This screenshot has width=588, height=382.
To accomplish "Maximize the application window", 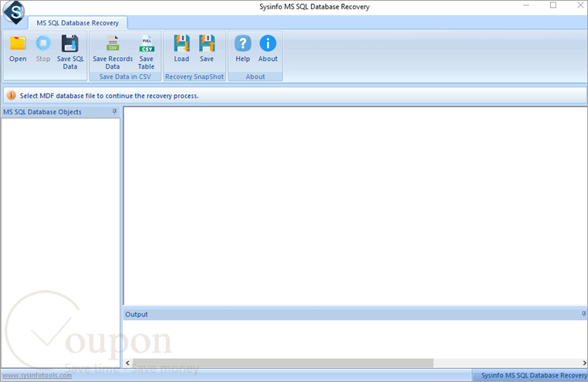I will pos(553,5).
